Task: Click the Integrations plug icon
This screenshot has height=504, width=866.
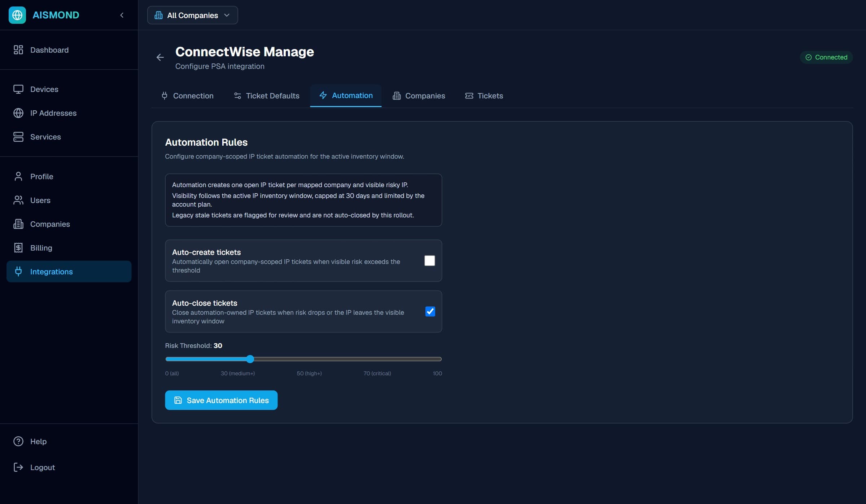Action: click(x=18, y=271)
